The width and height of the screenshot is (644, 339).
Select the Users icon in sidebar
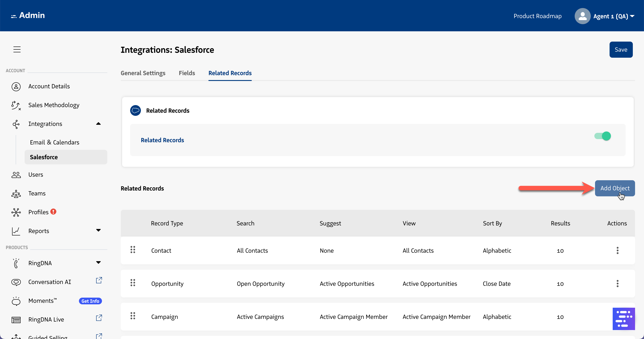click(16, 174)
